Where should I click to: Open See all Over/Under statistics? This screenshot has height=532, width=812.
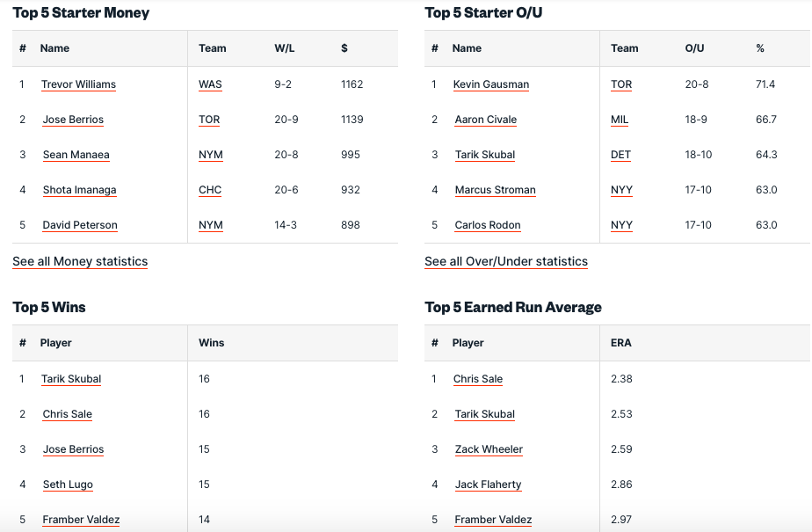point(506,261)
